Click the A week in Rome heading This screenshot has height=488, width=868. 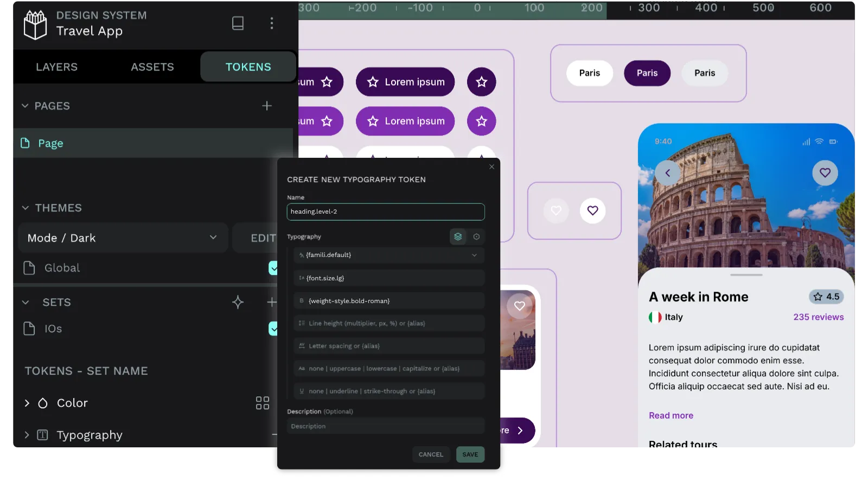pyautogui.click(x=699, y=297)
